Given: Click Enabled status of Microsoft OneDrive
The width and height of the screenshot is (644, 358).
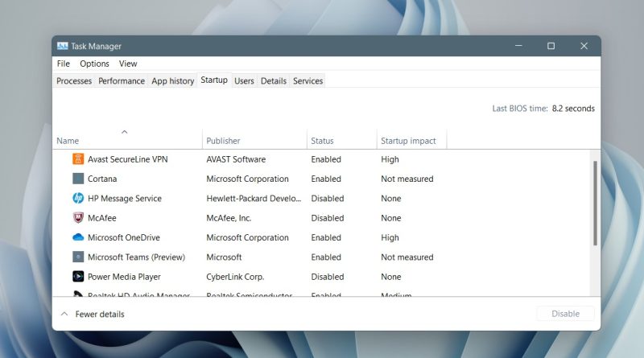Looking at the screenshot, I should (x=326, y=237).
